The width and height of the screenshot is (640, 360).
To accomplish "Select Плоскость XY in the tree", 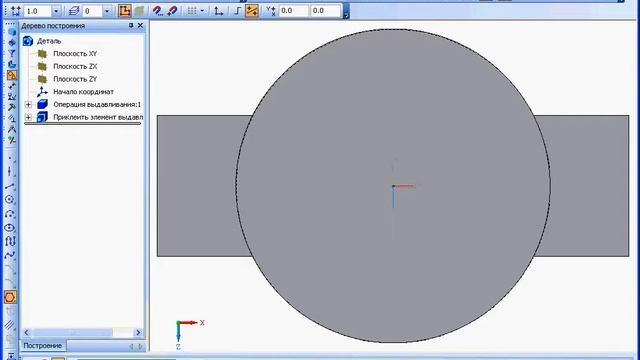I will [x=75, y=53].
